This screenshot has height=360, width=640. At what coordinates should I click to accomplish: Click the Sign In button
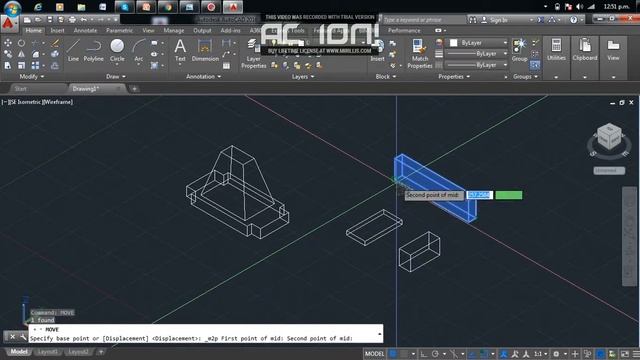coord(495,20)
